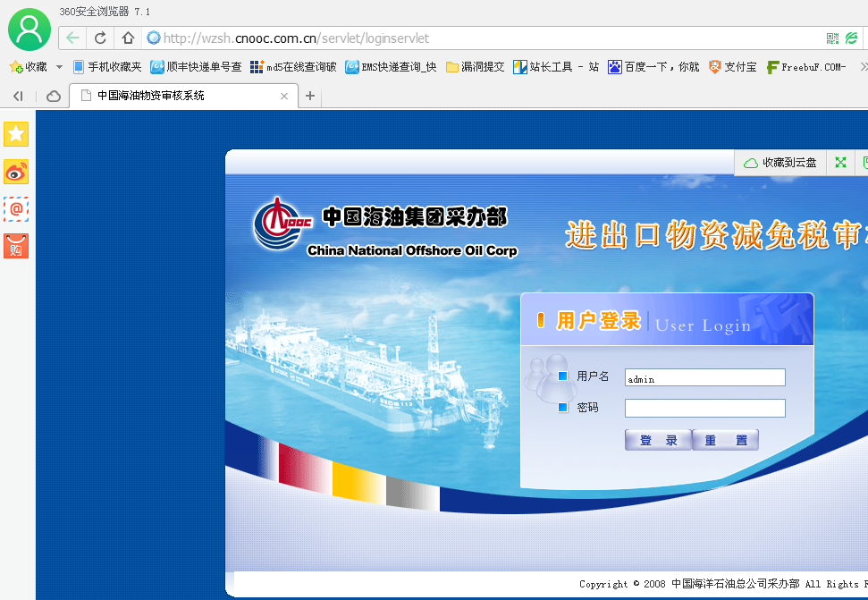
Task: Open 支付宝 bookmark
Action: 733,67
